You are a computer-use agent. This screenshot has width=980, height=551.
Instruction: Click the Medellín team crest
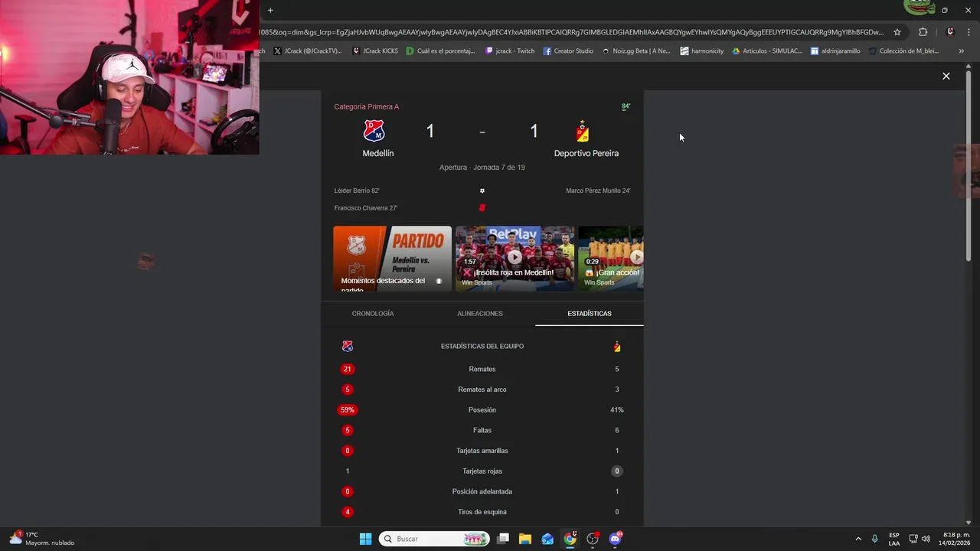coord(374,131)
